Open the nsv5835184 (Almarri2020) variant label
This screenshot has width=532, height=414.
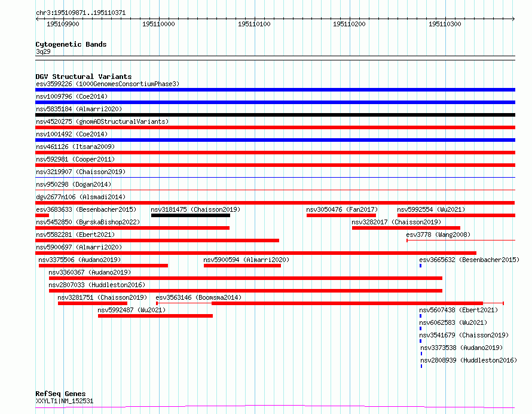point(79,109)
